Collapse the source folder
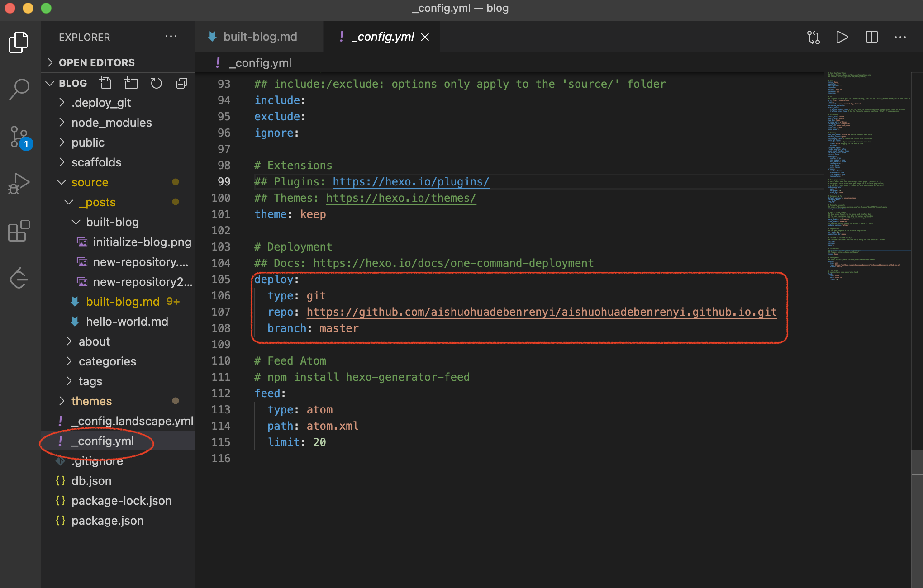 coord(90,182)
